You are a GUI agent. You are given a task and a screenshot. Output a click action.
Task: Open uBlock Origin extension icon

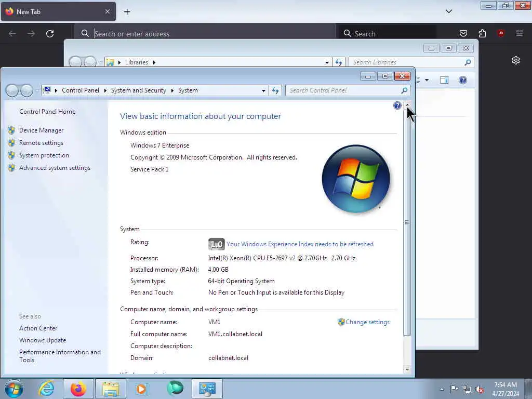pyautogui.click(x=501, y=33)
